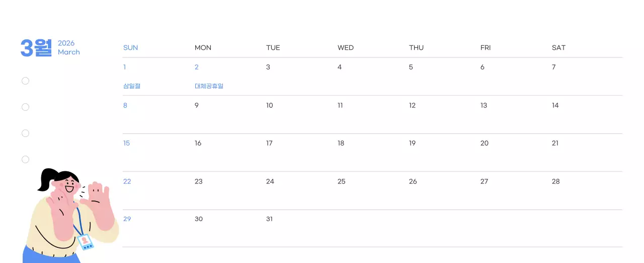Click the large blue 3월 month title

tap(36, 48)
